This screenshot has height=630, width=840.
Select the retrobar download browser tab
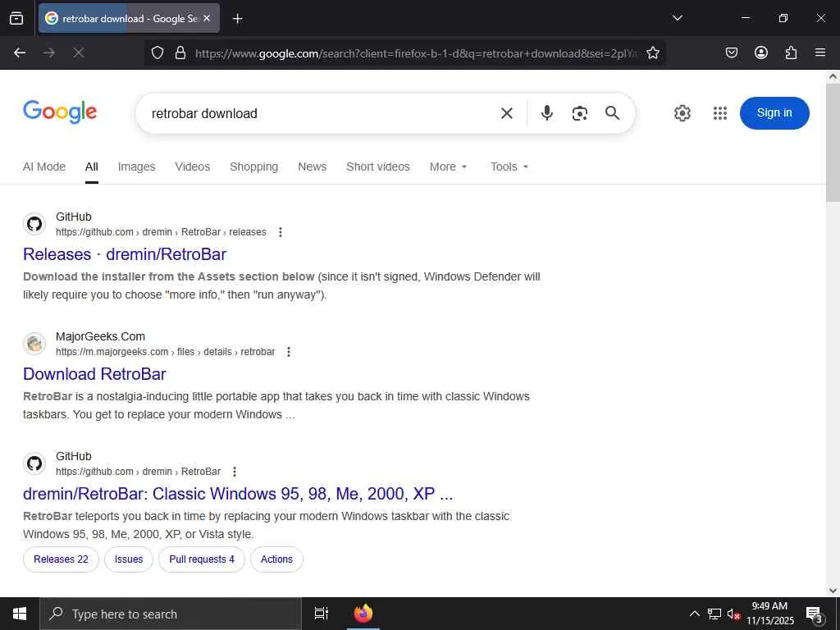point(129,18)
